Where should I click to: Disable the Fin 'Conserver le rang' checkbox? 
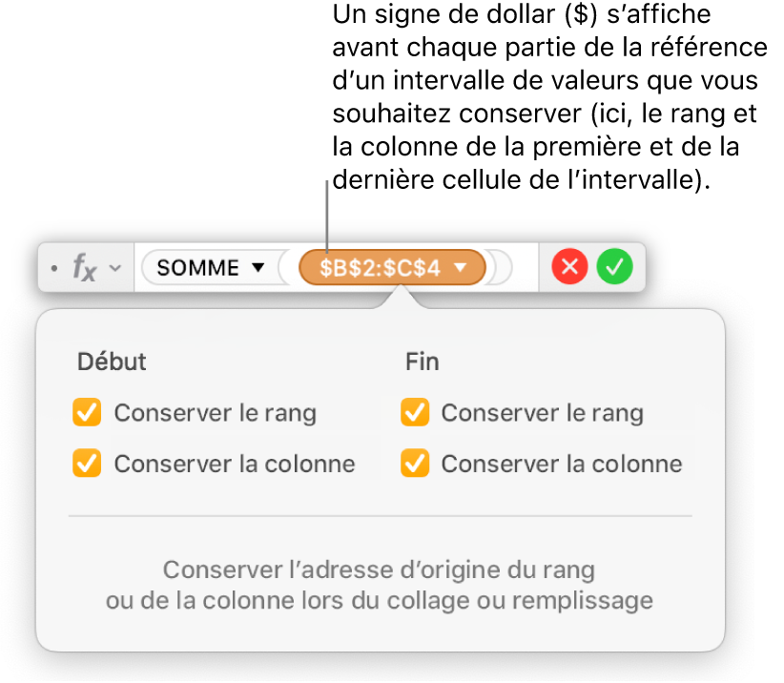(x=414, y=413)
